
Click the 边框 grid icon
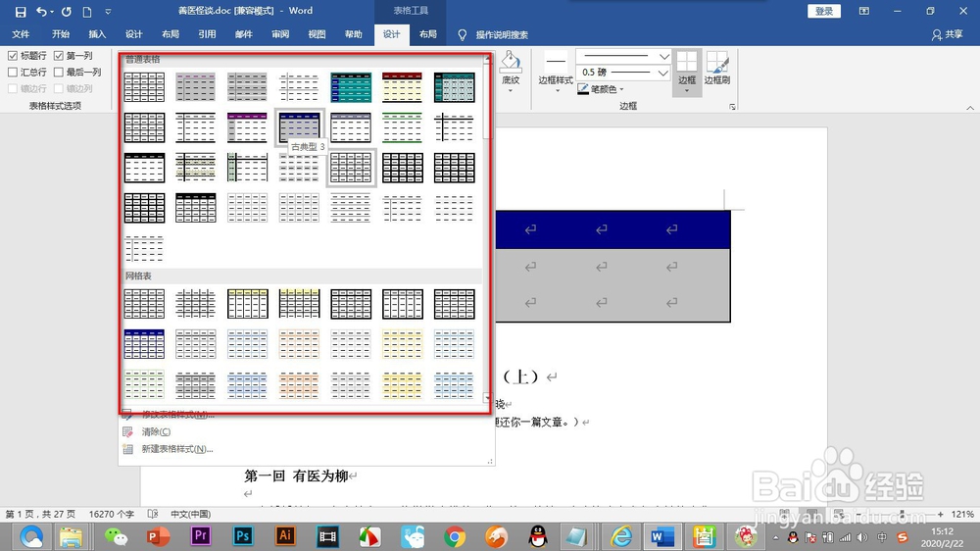[686, 62]
